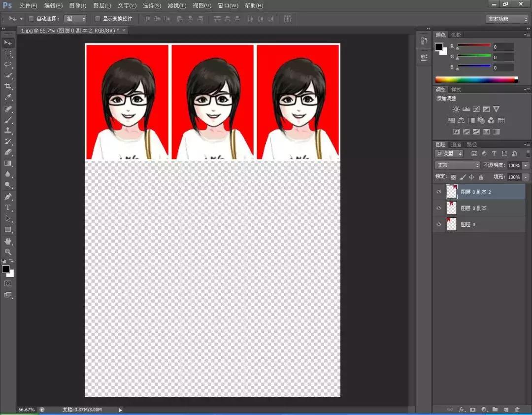Open the blend mode 正常 dropdown
The height and width of the screenshot is (415, 532).
click(x=457, y=165)
